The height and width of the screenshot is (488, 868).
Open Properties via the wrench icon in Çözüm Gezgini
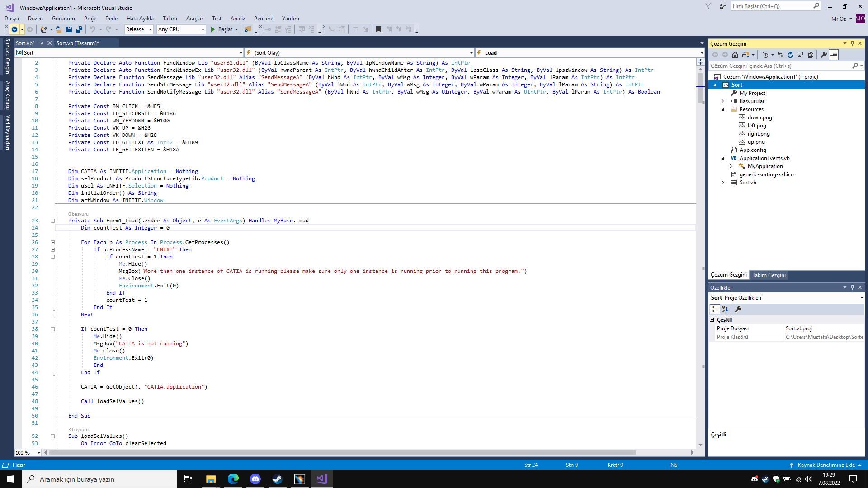pyautogui.click(x=823, y=55)
